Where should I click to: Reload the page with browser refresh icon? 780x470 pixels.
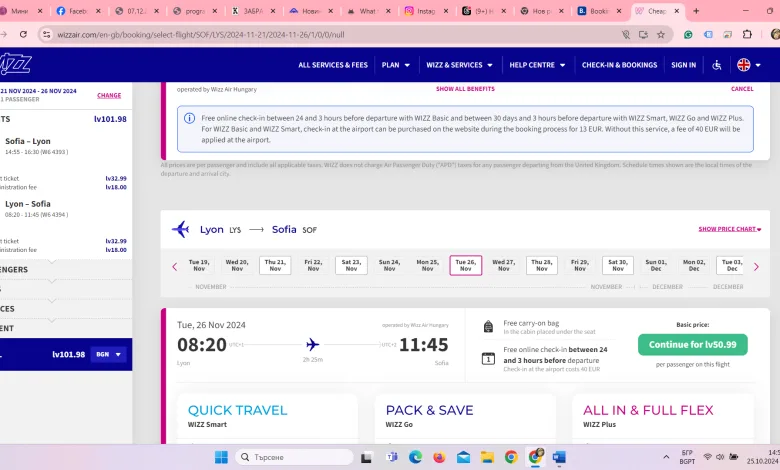[23, 34]
